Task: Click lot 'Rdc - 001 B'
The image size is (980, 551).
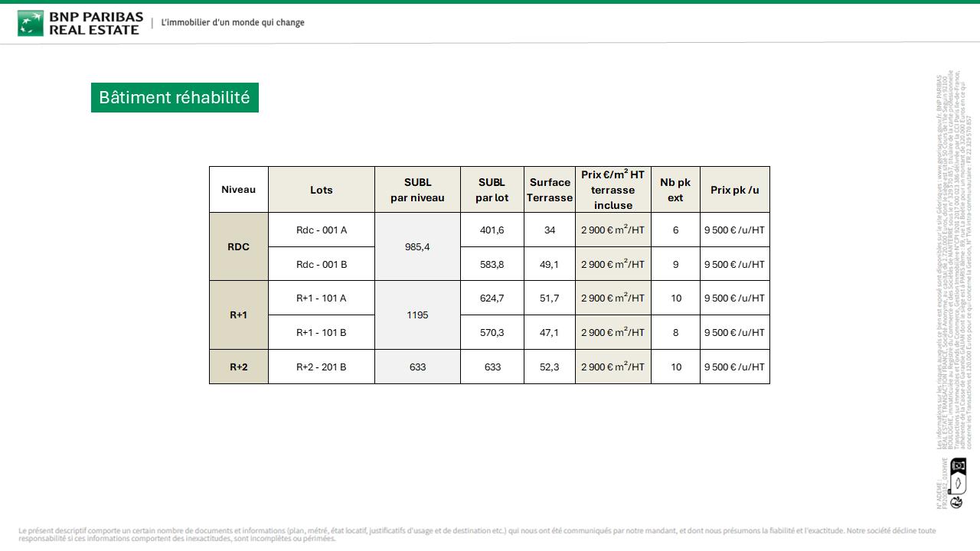Action: tap(322, 264)
